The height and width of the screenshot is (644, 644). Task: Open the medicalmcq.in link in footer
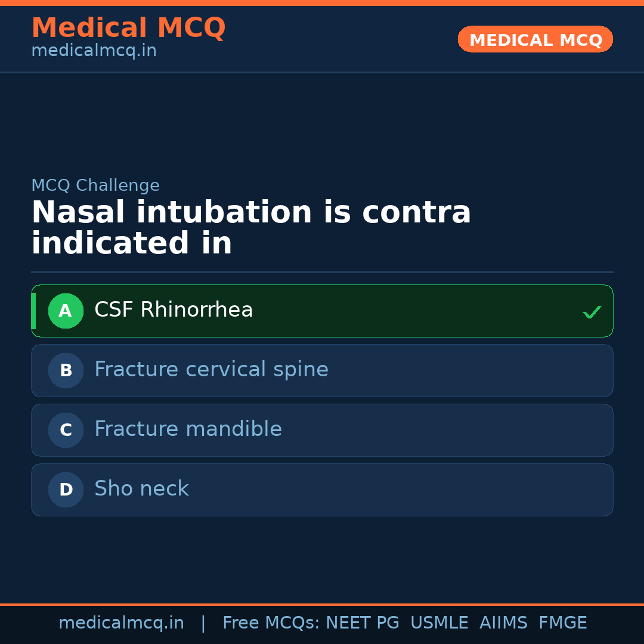[121, 623]
